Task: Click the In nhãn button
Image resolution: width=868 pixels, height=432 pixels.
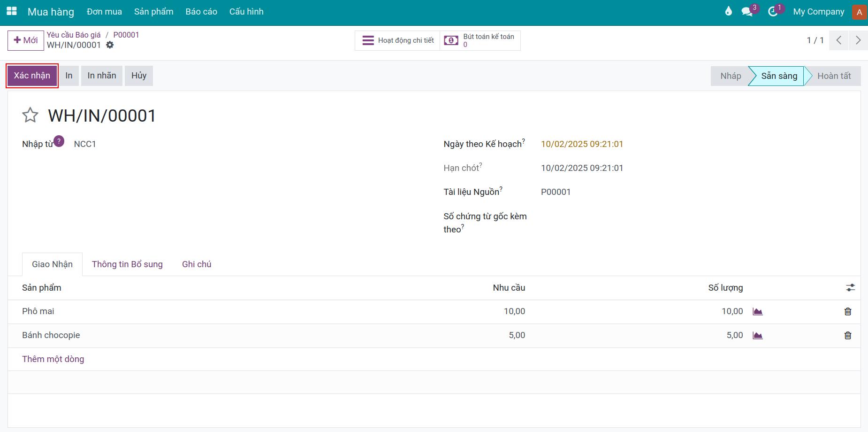Action: [102, 76]
